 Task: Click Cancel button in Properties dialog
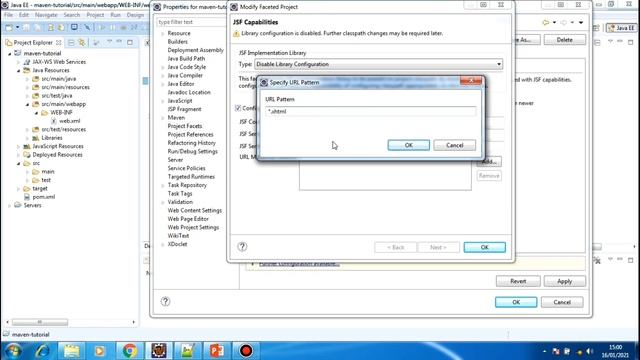(x=562, y=302)
